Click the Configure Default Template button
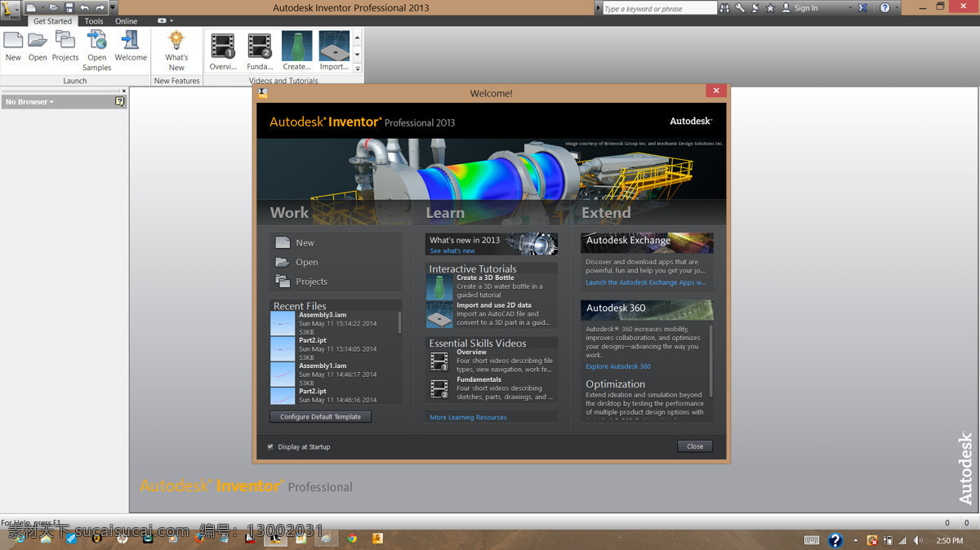Image resolution: width=980 pixels, height=550 pixels. [x=320, y=416]
